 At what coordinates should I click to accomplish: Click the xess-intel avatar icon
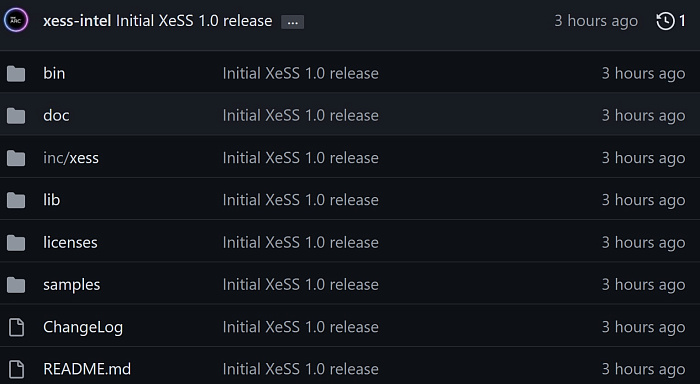click(x=16, y=21)
